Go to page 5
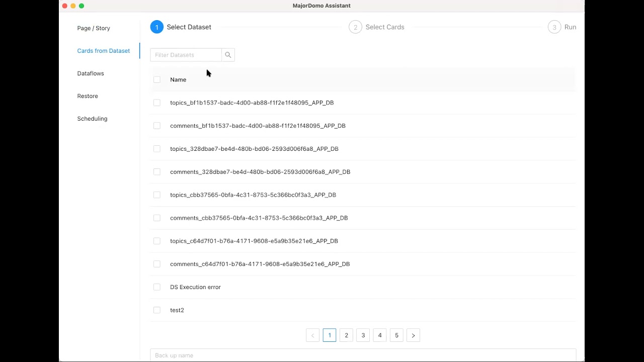The width and height of the screenshot is (644, 362). (396, 335)
